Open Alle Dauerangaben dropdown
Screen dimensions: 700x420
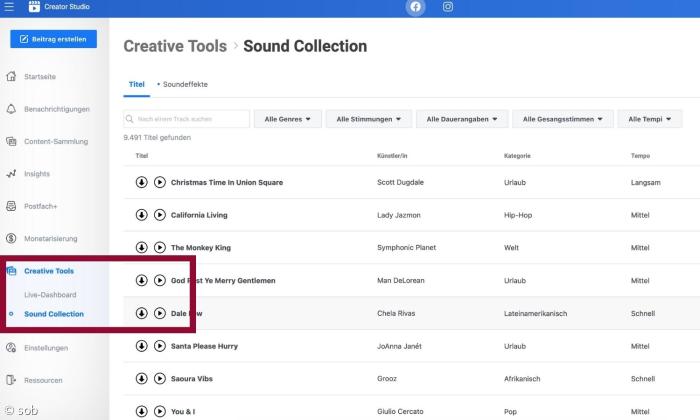462,119
